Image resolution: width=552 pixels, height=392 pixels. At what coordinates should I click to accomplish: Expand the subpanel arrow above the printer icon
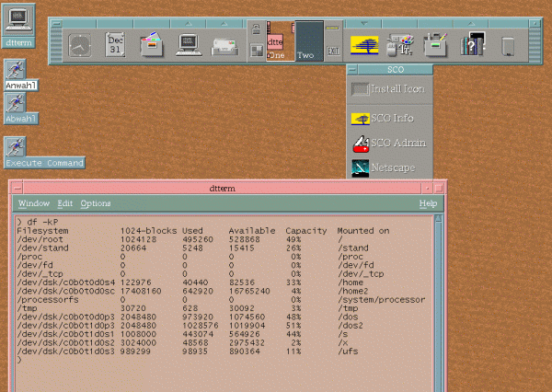[x=225, y=22]
